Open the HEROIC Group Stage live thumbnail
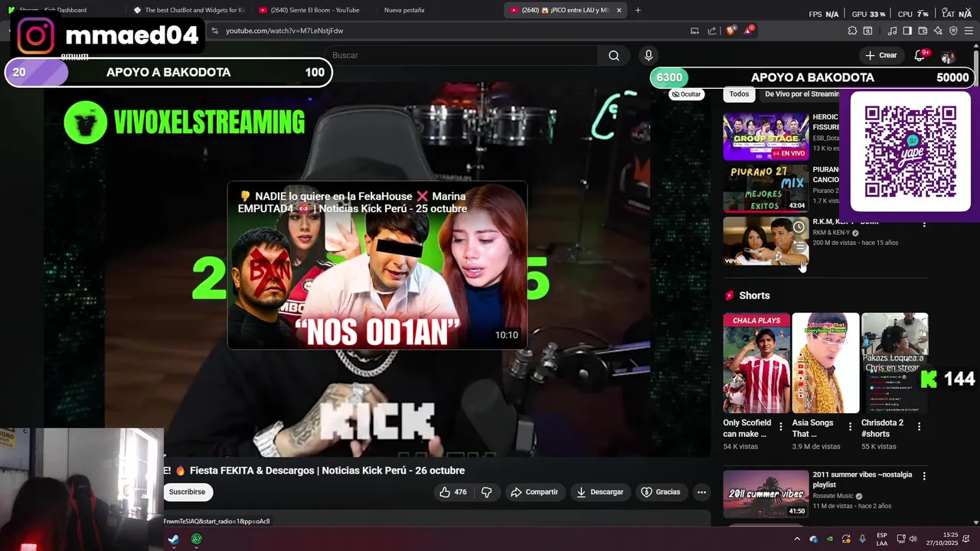The image size is (980, 551). point(766,136)
